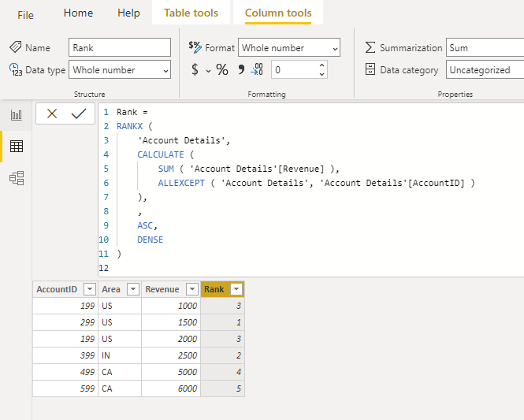Click the Data type 123 icon
Screen dimensions: 524x420
[x=16, y=69]
